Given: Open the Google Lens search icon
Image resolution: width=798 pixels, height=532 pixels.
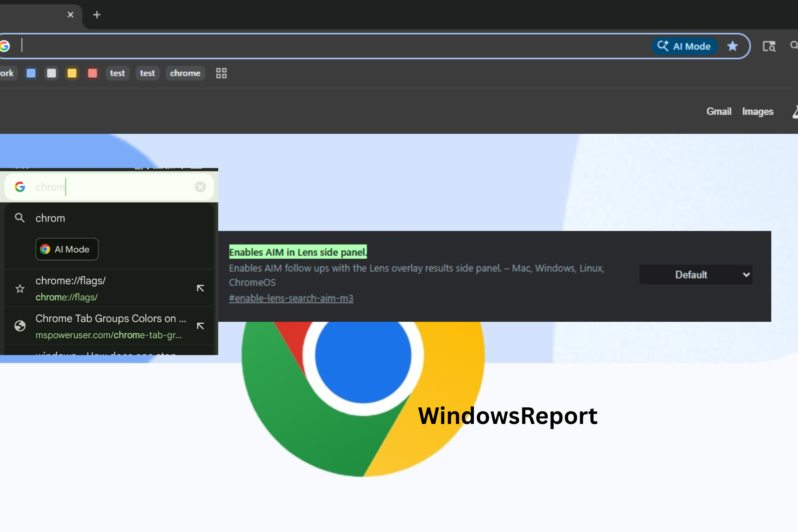Looking at the screenshot, I should 768,46.
